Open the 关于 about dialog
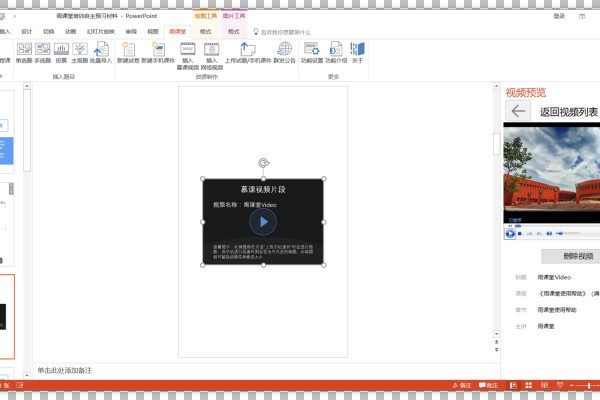The image size is (600, 400). 357,53
